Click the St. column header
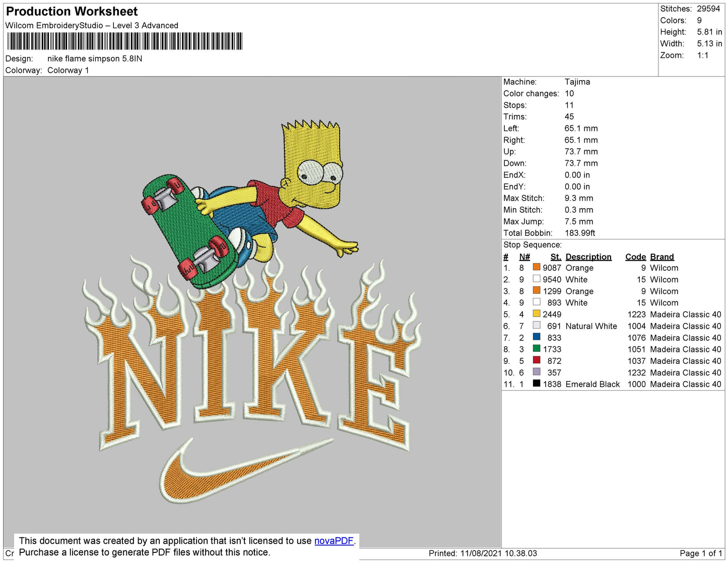The image size is (728, 563). tap(555, 257)
